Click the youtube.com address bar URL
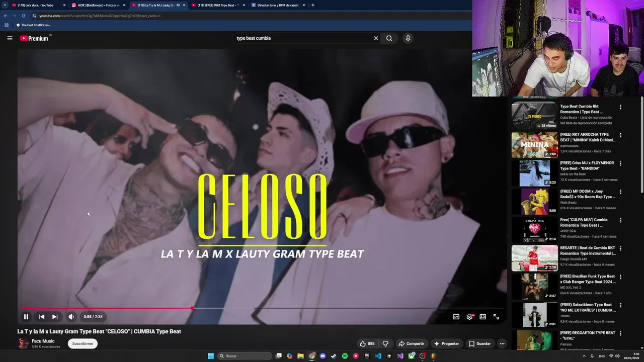644x362 pixels. 100,16
